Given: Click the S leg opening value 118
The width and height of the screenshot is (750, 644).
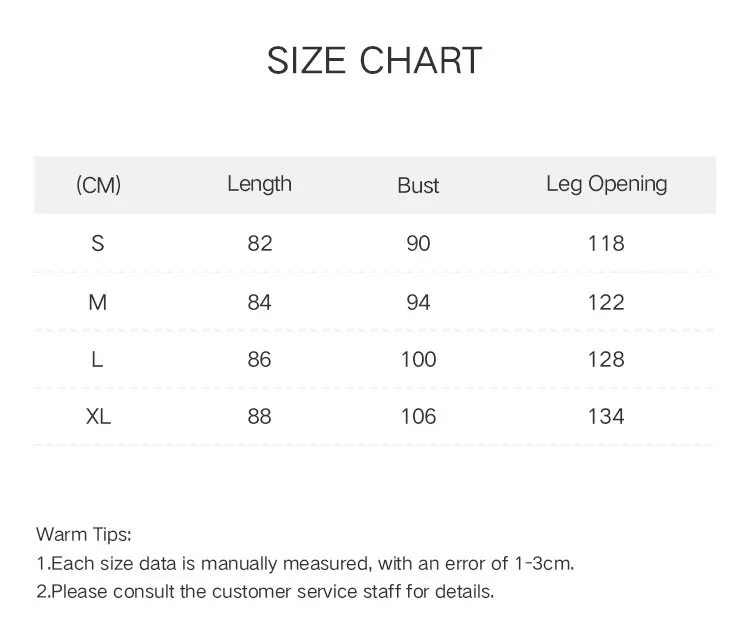Looking at the screenshot, I should (x=606, y=244).
